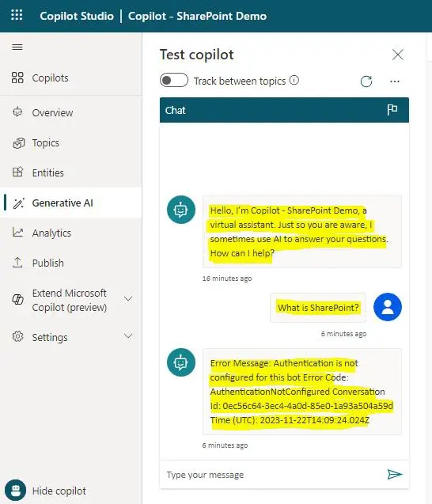The width and height of the screenshot is (432, 504).
Task: Click the Track between topics label
Action: [x=240, y=81]
